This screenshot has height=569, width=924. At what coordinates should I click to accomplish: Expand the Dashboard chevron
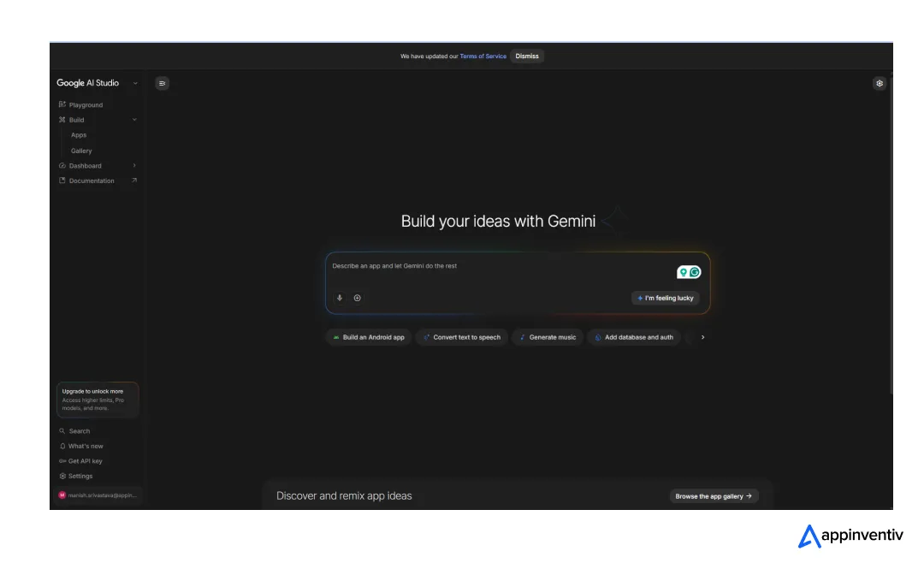[x=134, y=166]
